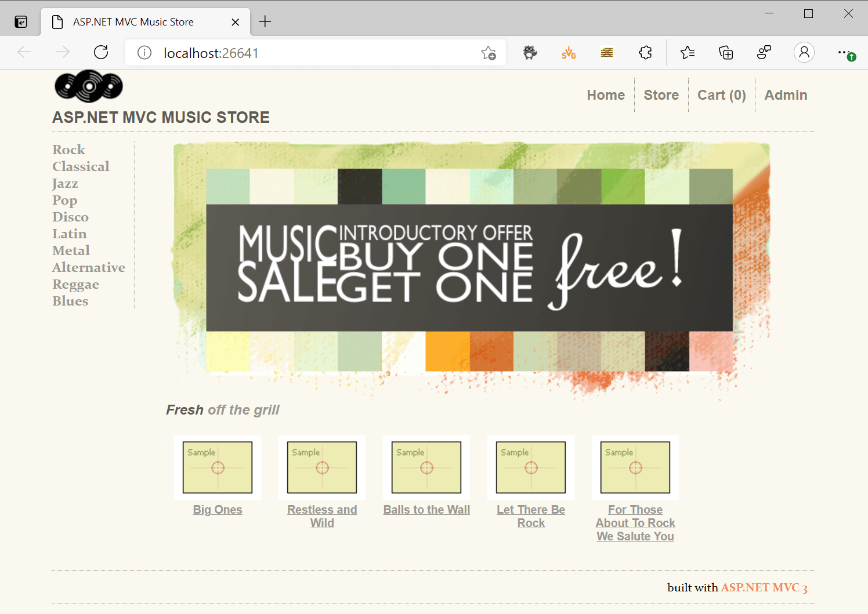Browse the Classical genre
This screenshot has width=868, height=614.
(x=81, y=166)
